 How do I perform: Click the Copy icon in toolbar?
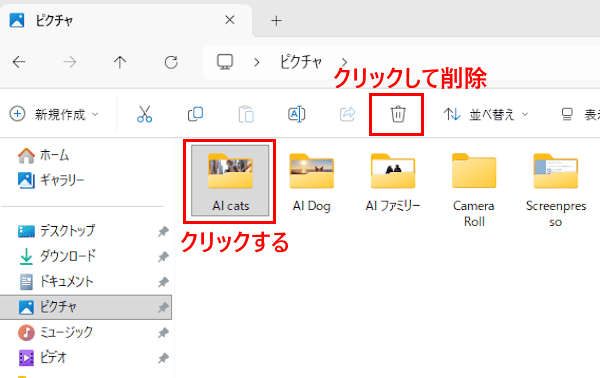click(x=195, y=114)
